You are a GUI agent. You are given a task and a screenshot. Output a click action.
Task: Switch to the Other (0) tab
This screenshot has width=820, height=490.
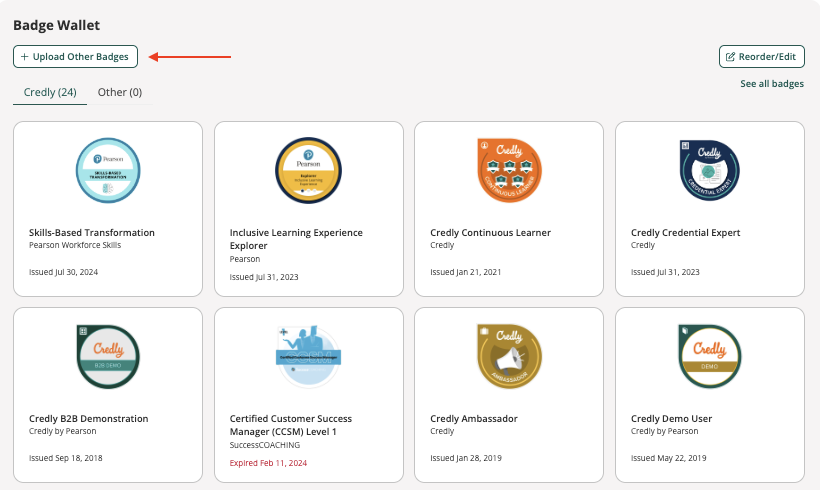120,93
